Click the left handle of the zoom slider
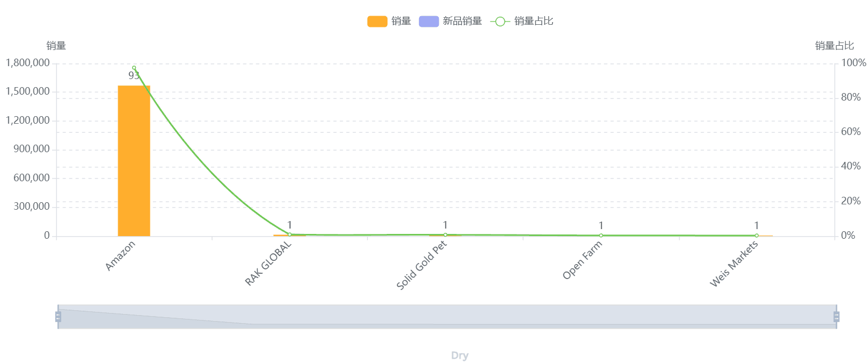The image size is (868, 363). pos(58,317)
